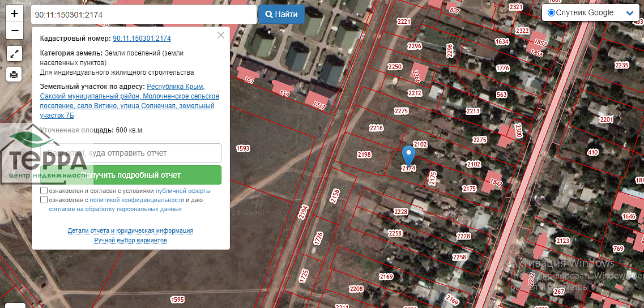
Task: Focus the cadastral number search field
Action: tap(143, 15)
